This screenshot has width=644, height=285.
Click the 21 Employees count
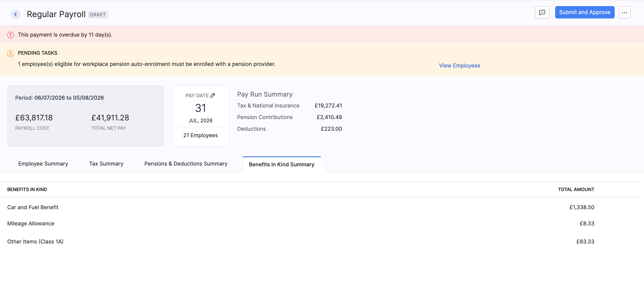pos(201,135)
